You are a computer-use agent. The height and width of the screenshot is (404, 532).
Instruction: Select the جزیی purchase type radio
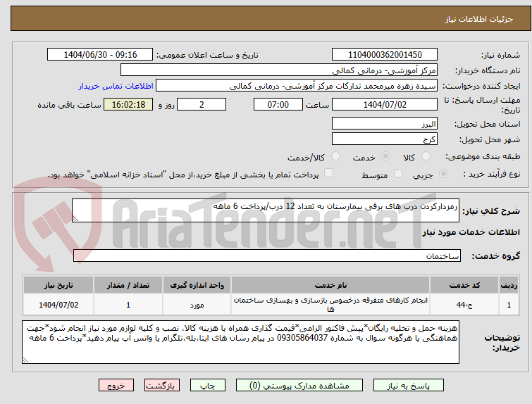443,174
